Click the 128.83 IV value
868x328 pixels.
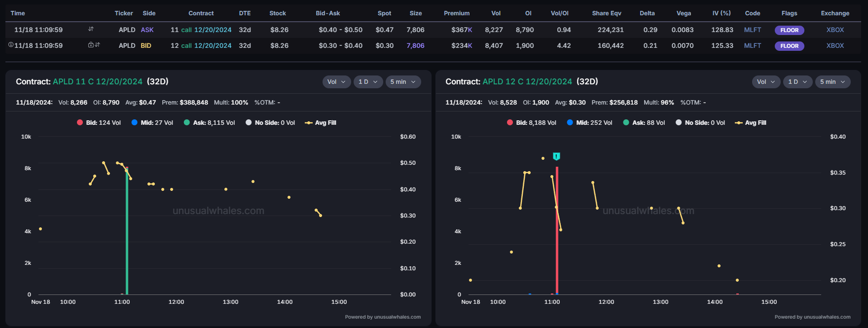click(x=722, y=30)
